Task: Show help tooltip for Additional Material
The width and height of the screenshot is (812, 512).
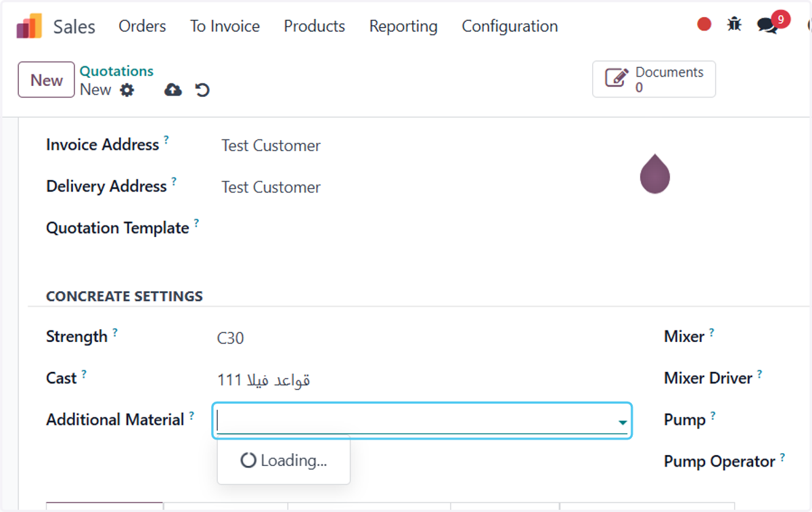Action: tap(191, 414)
